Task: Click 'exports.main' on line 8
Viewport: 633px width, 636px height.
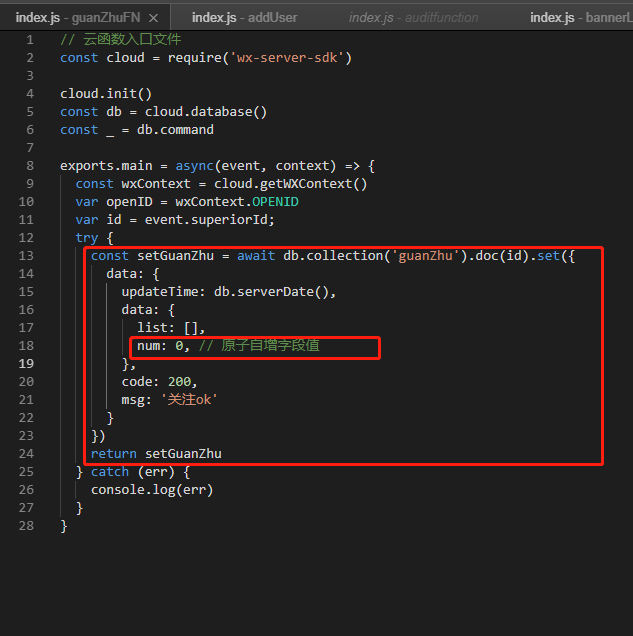Action: point(106,165)
